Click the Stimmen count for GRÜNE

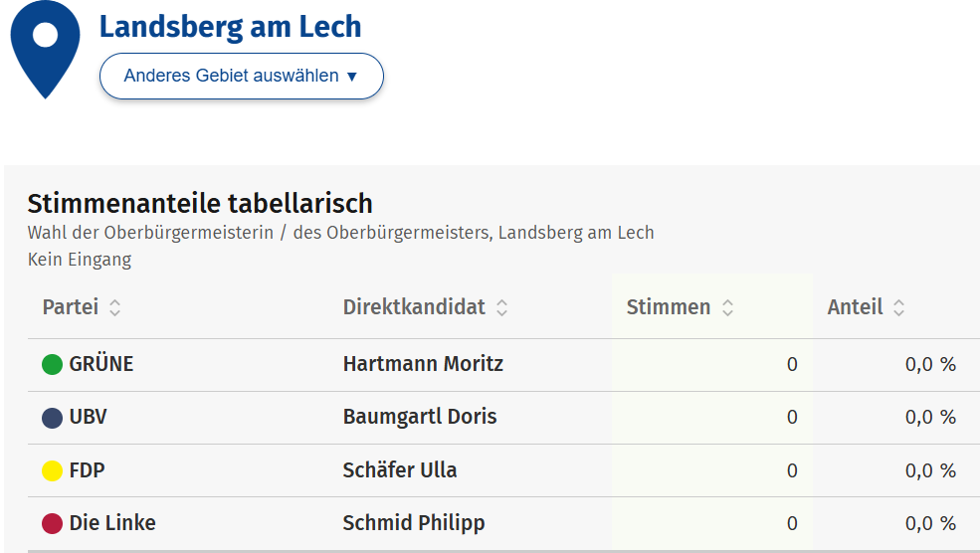coord(792,364)
